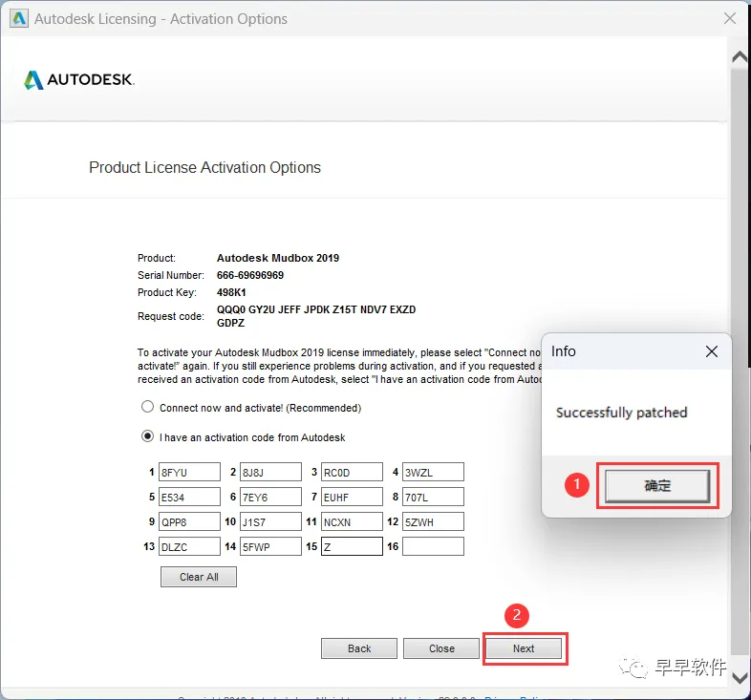The image size is (751, 700).
Task: Click the scrollbar down arrow
Action: [x=740, y=678]
